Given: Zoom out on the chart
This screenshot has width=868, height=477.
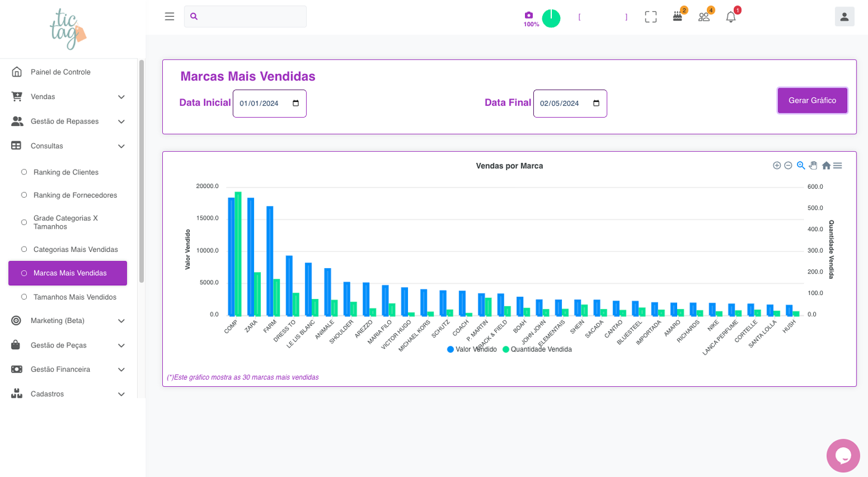Looking at the screenshot, I should coord(788,165).
